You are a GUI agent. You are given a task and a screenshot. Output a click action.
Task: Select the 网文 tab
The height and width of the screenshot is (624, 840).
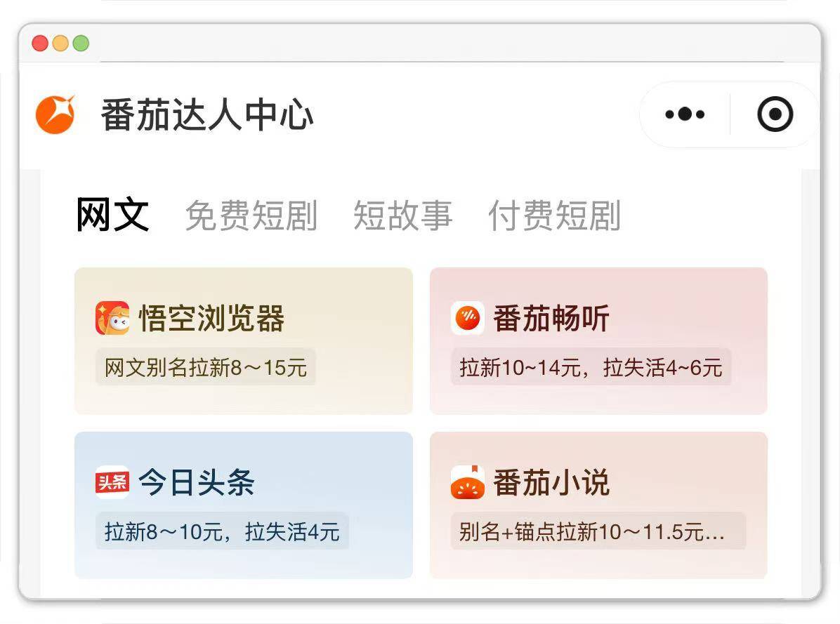tap(112, 215)
